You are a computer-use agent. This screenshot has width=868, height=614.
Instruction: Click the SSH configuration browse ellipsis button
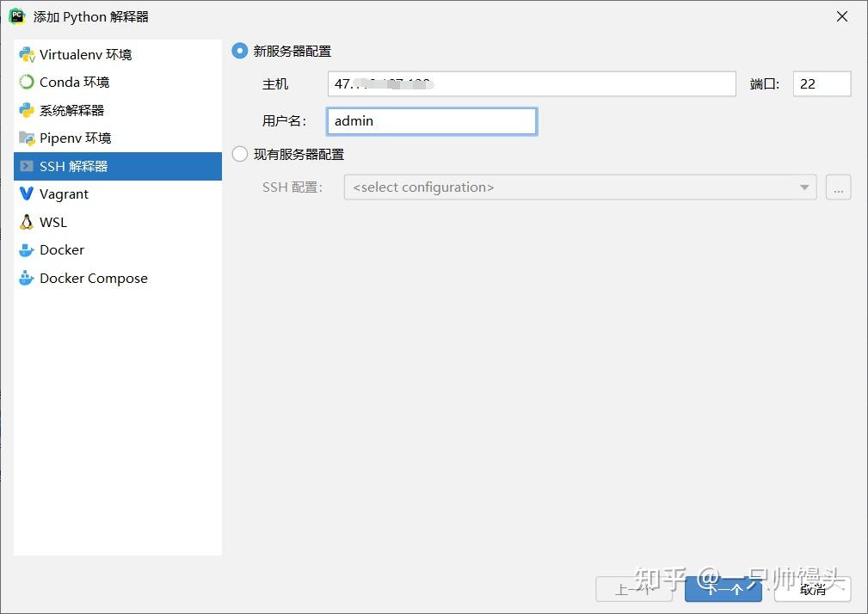838,187
